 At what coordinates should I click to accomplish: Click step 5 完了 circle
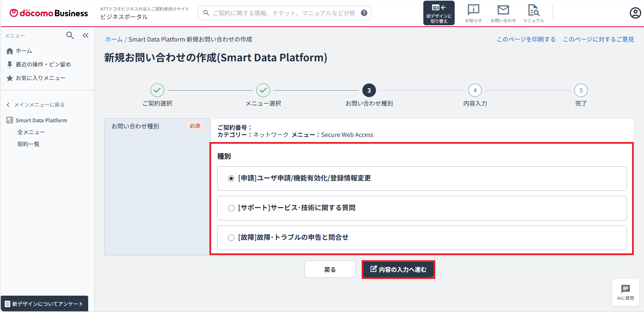(x=581, y=90)
